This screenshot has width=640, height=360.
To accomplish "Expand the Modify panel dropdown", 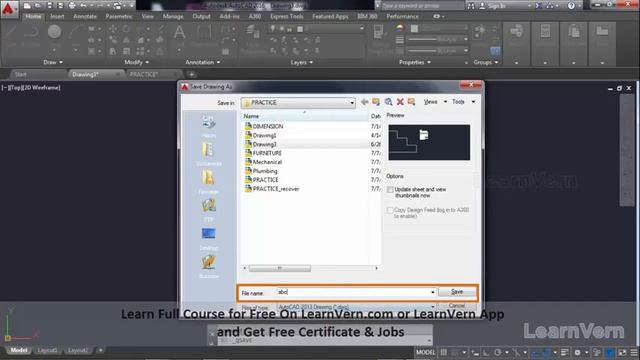I will (136, 62).
